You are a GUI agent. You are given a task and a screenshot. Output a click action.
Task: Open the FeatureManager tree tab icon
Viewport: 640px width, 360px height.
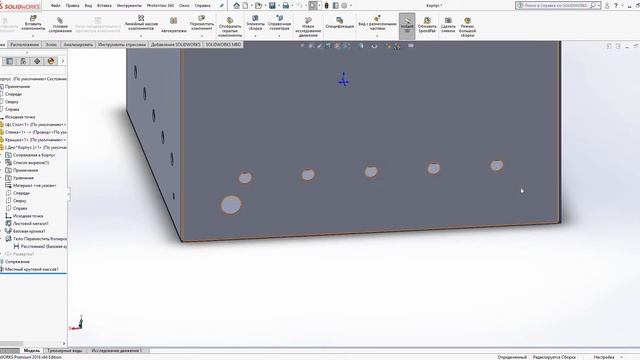click(x=9, y=61)
